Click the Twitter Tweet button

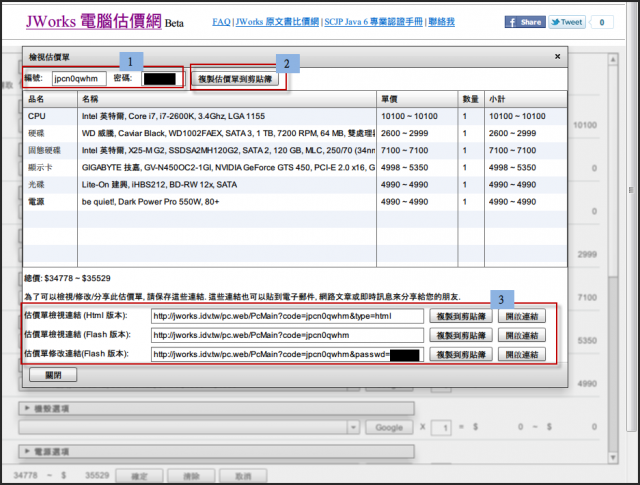567,22
